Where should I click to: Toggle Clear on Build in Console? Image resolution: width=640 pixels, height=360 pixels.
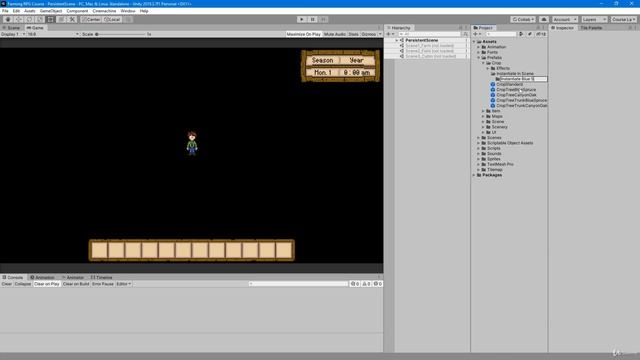tap(76, 284)
